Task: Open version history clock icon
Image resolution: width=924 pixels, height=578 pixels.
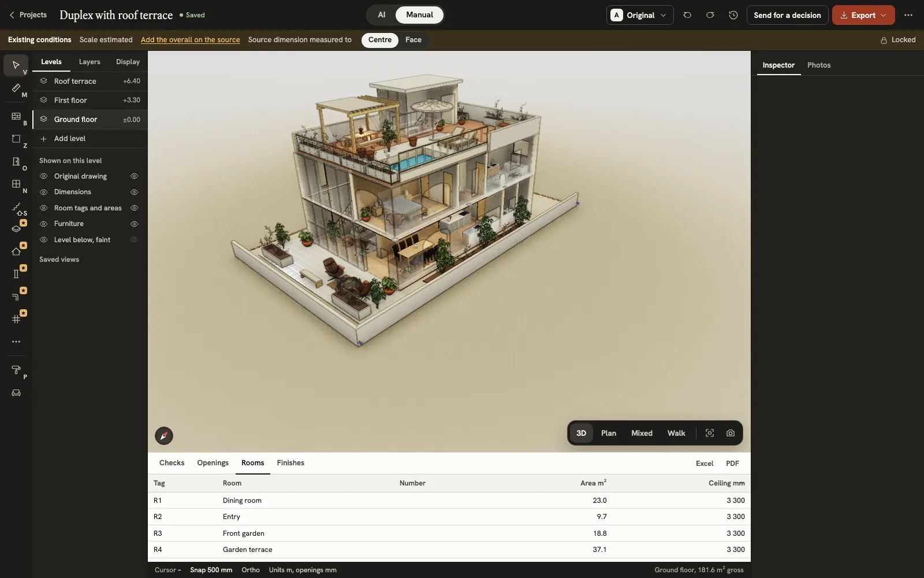Action: (x=733, y=15)
